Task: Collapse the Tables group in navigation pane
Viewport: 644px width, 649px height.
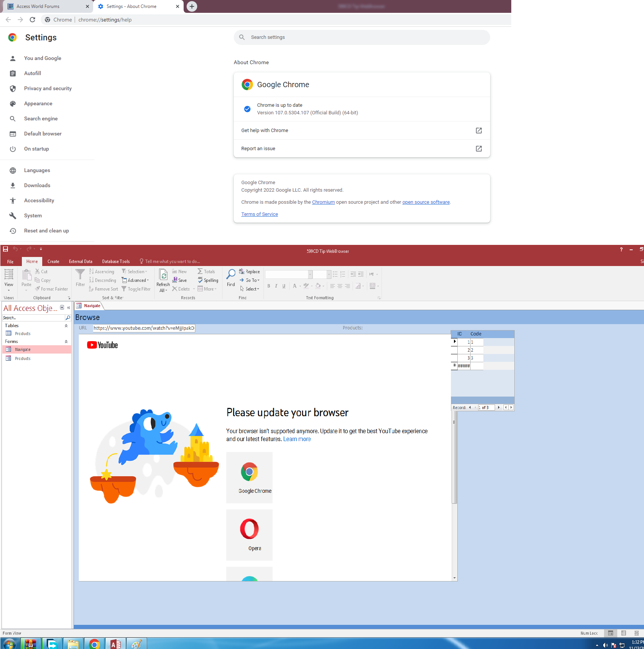Action: coord(66,326)
